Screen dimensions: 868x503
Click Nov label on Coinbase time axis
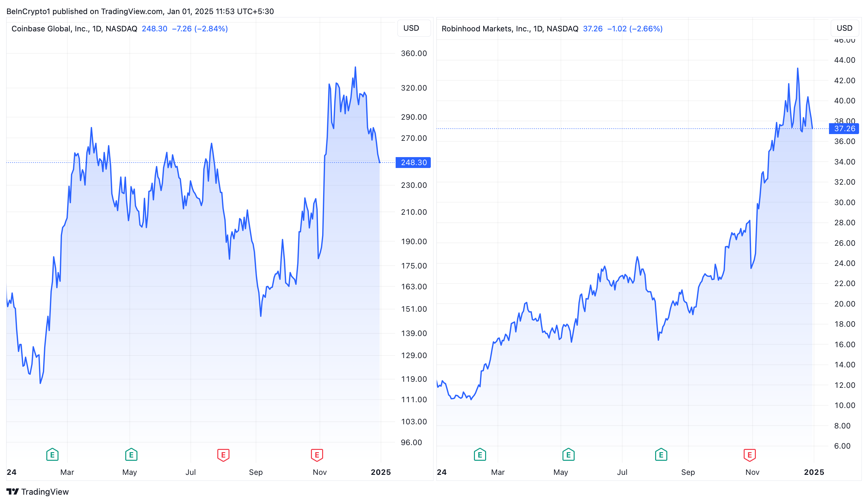point(320,472)
